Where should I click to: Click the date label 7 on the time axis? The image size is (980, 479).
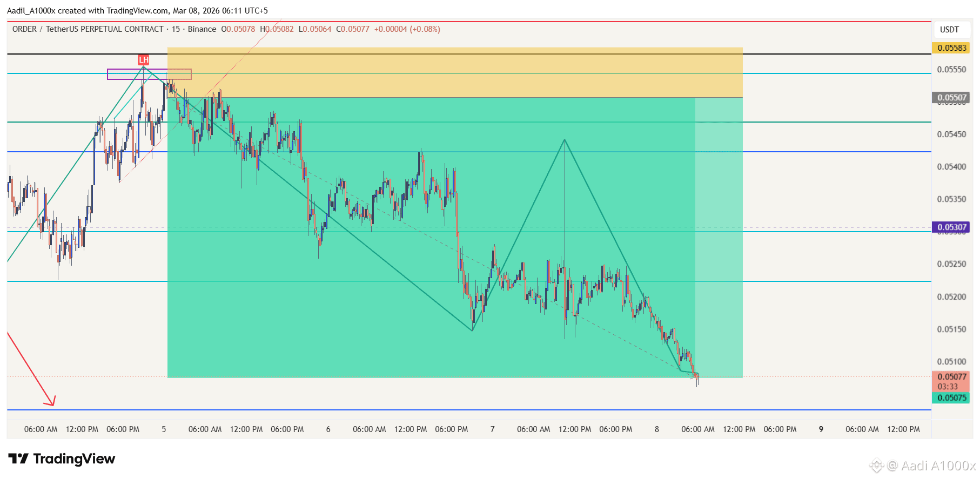[x=492, y=429]
